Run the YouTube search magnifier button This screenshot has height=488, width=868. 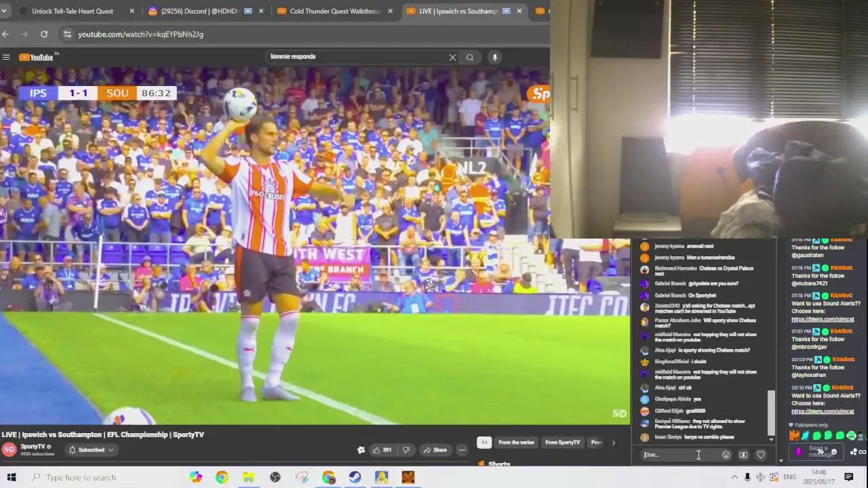pos(470,58)
